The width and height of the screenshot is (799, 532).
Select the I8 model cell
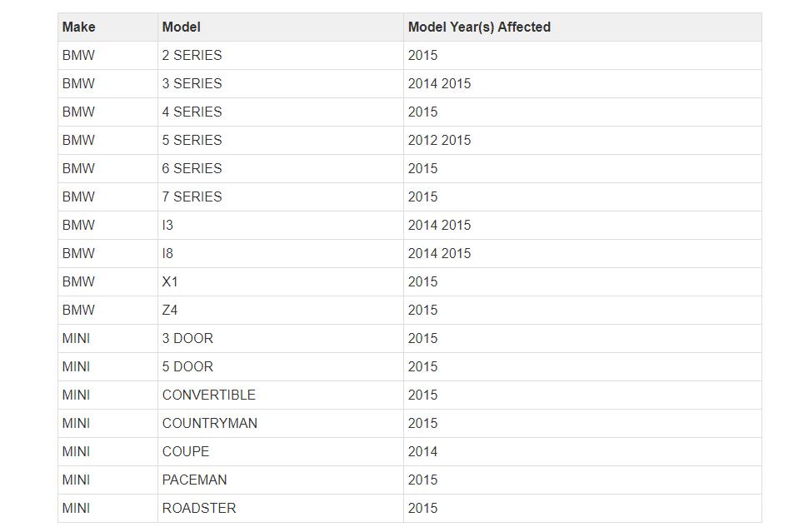pyautogui.click(x=168, y=253)
